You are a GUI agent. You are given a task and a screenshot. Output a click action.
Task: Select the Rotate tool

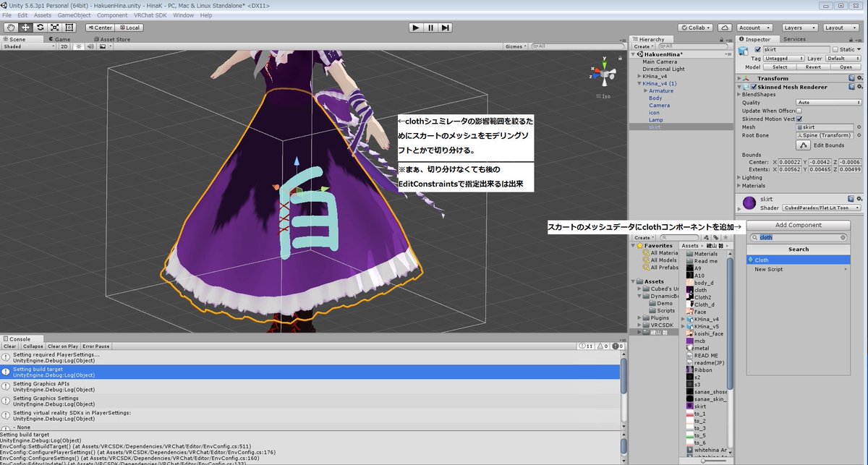pos(40,27)
